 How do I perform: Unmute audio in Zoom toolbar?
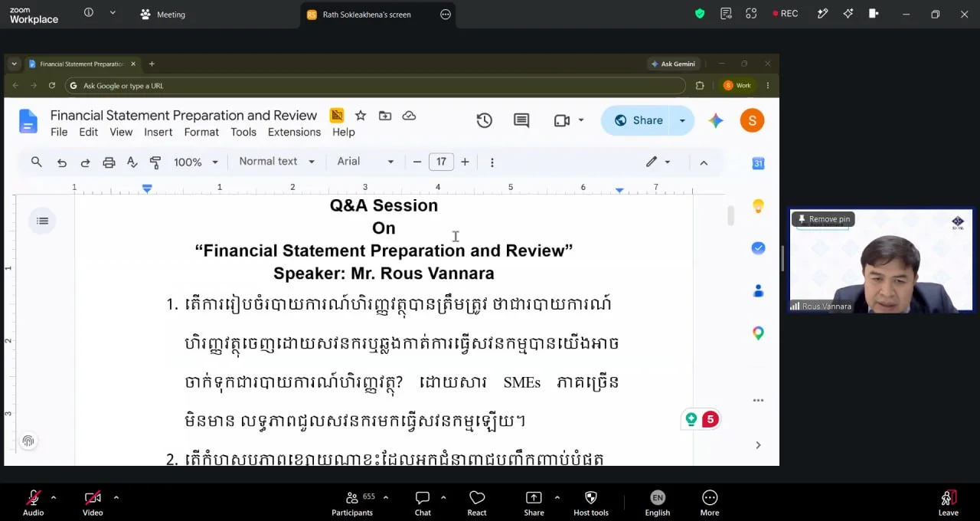click(x=33, y=503)
